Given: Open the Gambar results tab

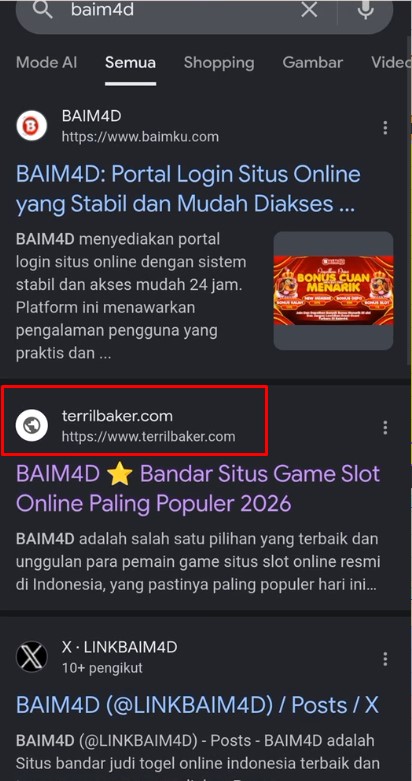Looking at the screenshot, I should (312, 62).
